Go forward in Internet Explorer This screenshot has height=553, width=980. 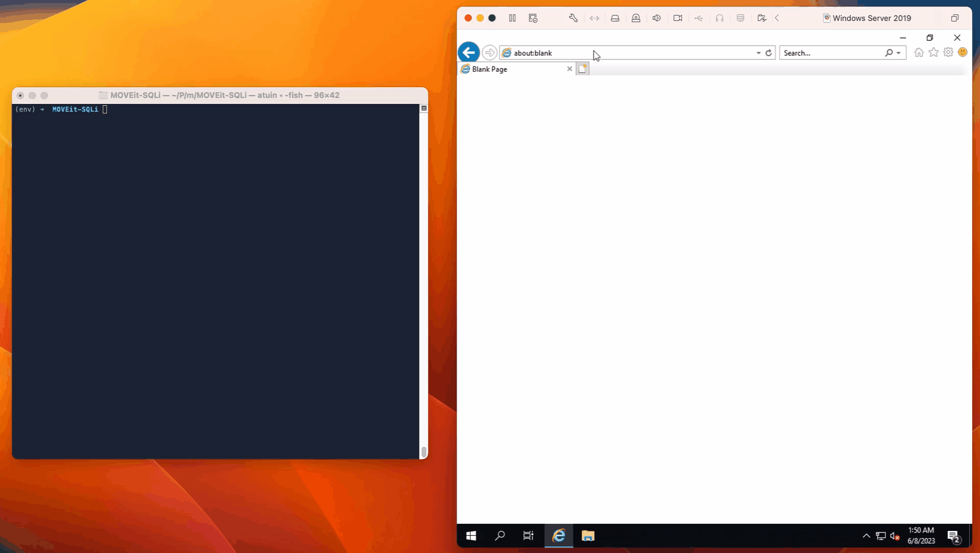click(489, 52)
